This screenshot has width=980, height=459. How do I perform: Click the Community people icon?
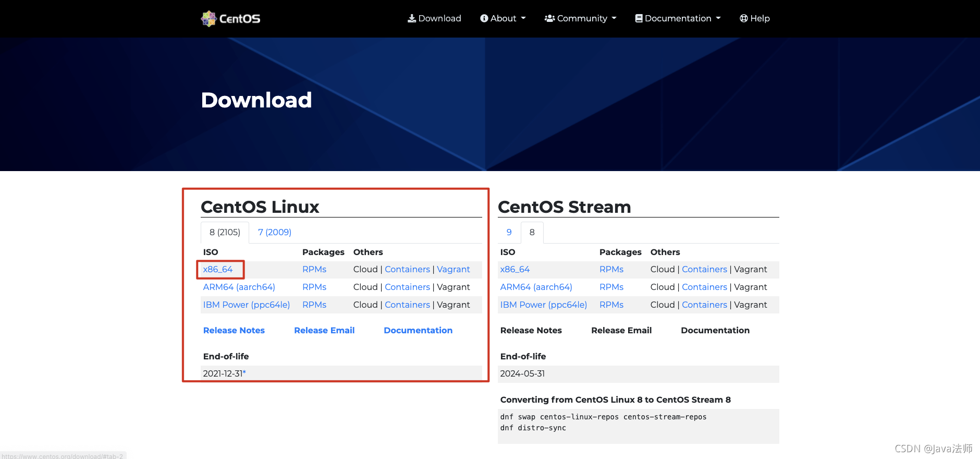point(549,18)
